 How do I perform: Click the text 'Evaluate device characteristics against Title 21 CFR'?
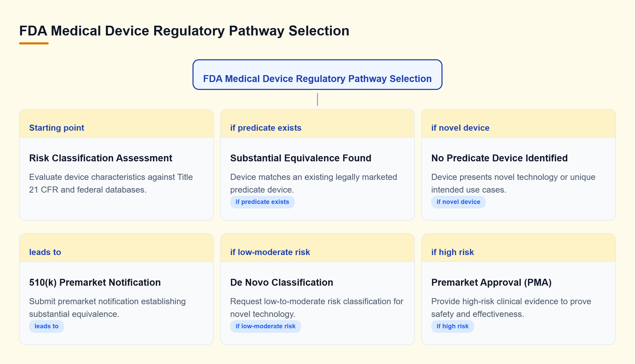111,183
